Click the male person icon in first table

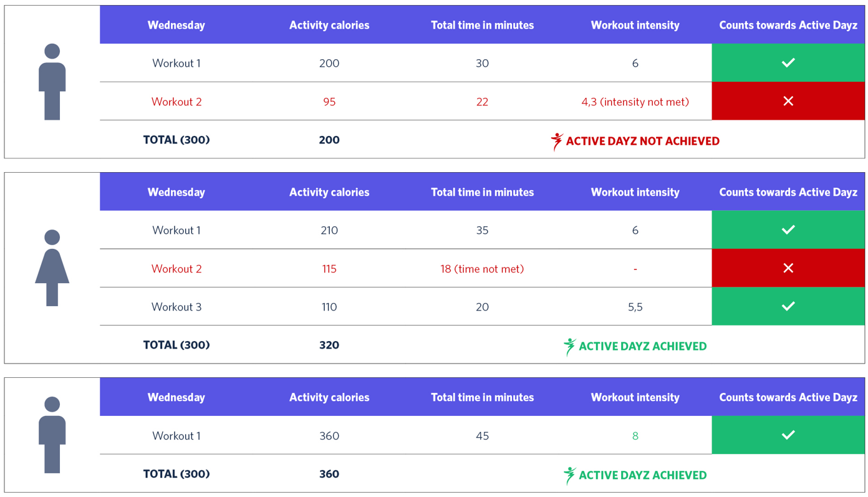(52, 82)
